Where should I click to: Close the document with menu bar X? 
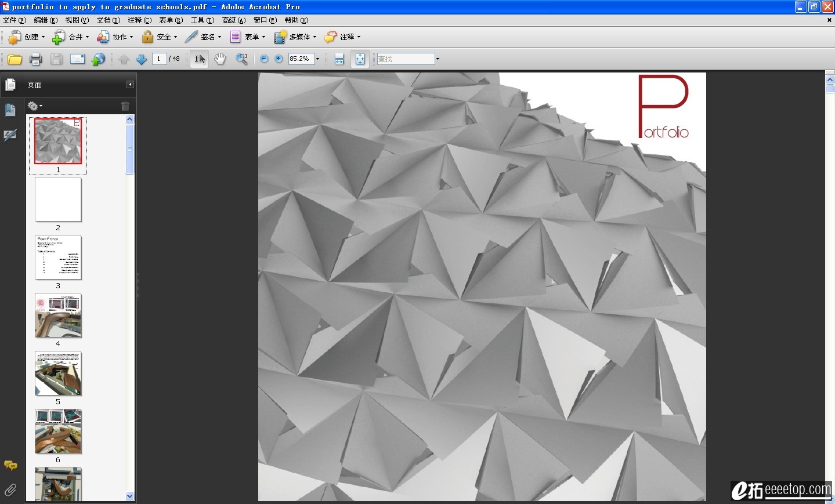[829, 20]
